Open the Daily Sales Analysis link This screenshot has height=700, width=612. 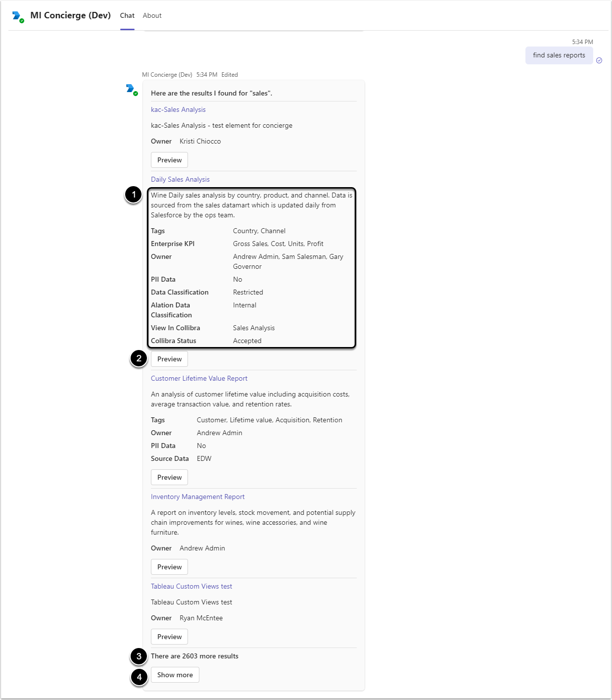180,180
